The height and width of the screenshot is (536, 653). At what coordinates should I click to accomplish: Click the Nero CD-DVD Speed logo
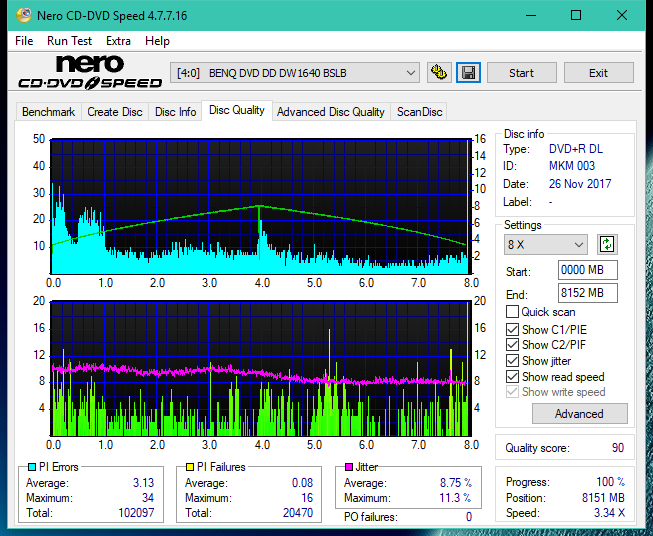pos(90,73)
